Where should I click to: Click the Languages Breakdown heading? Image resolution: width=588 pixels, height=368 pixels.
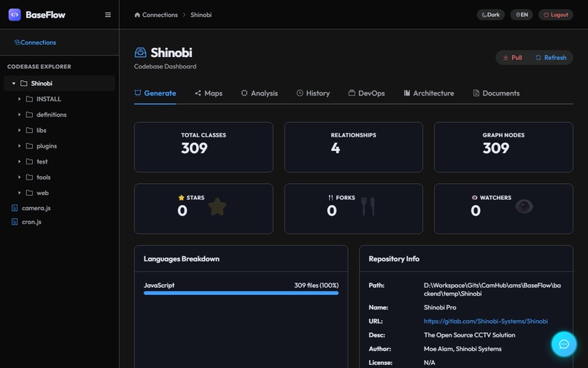182,258
